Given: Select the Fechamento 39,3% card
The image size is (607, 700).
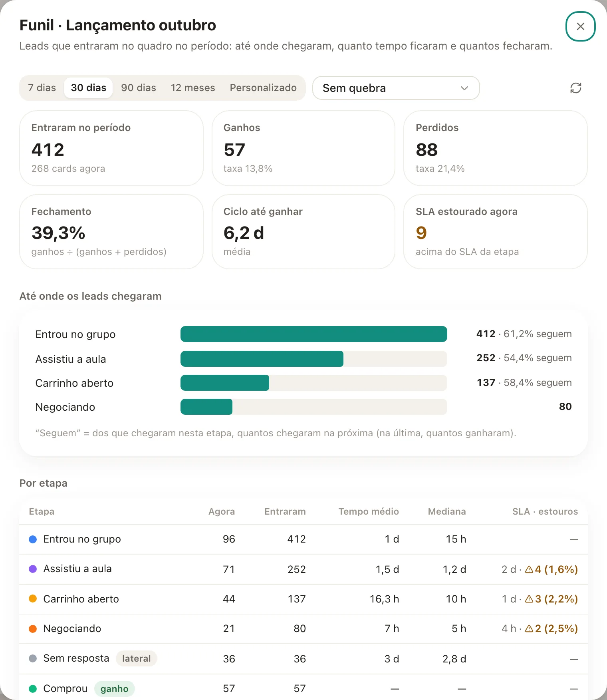Looking at the screenshot, I should pos(111,232).
